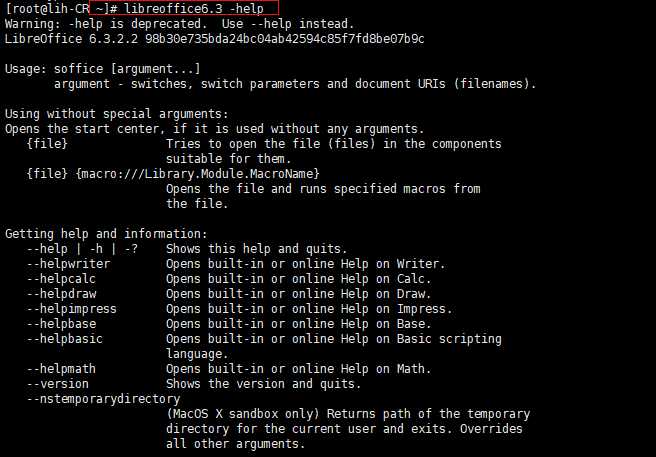Image resolution: width=656 pixels, height=457 pixels.
Task: Click the 'LibreOffice 6.3.2.2' version text
Action: pos(72,39)
